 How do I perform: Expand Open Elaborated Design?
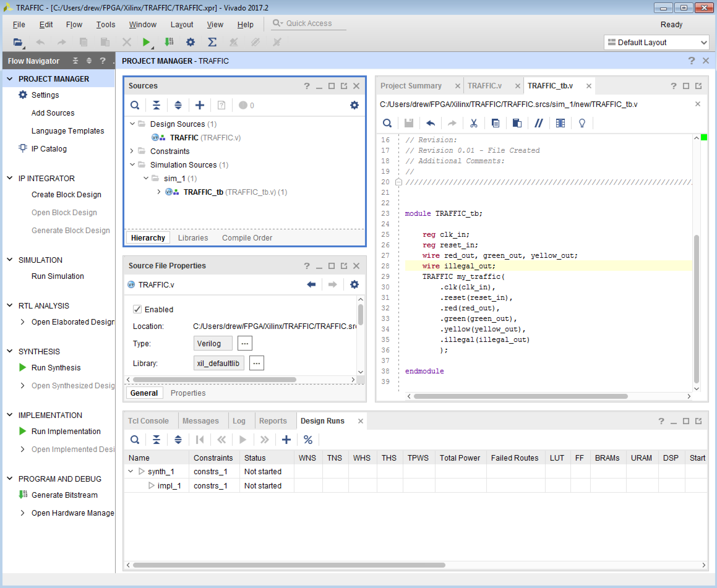pos(23,322)
